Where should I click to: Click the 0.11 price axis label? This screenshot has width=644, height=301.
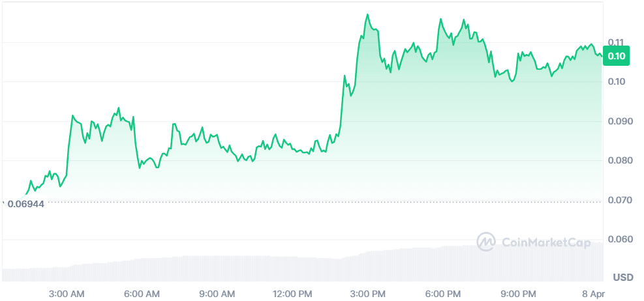click(617, 42)
